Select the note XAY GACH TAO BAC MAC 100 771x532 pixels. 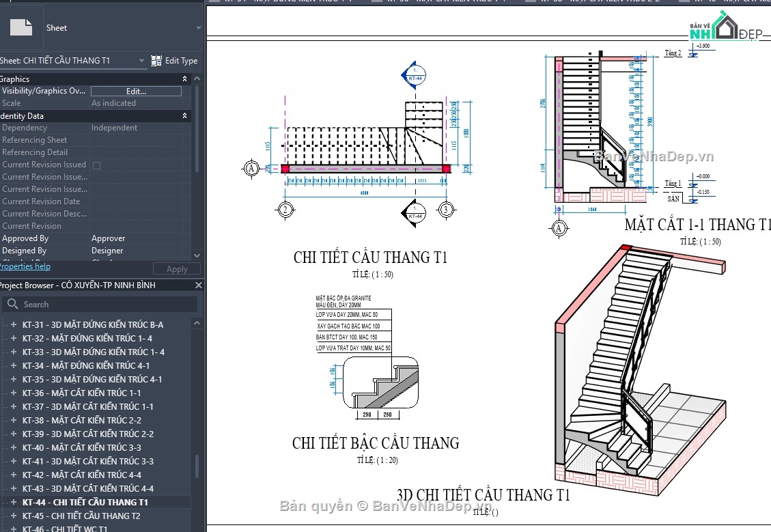click(x=348, y=326)
